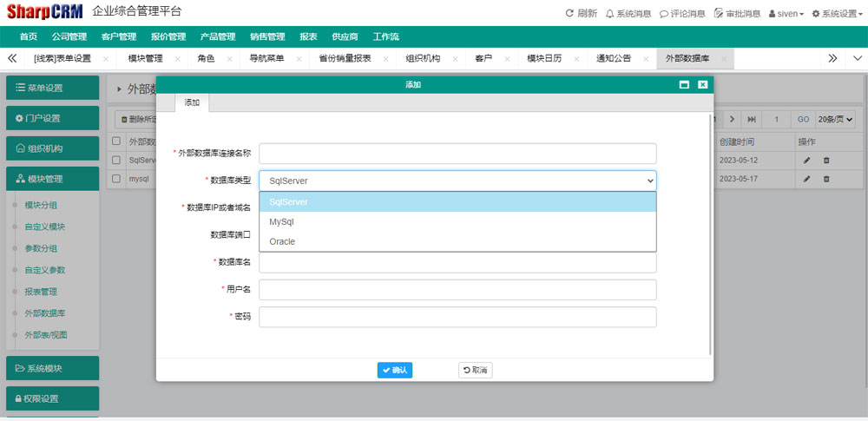
Task: Click the 用户名 input field
Action: (457, 289)
